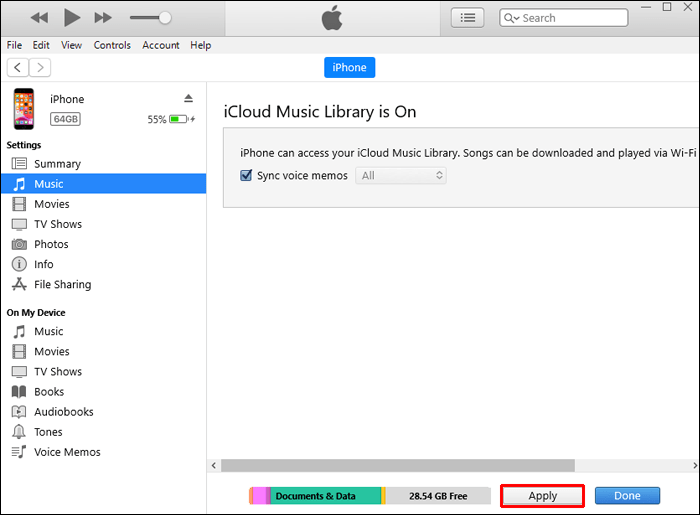
Task: Click the pink storage bar segment
Action: point(259,496)
